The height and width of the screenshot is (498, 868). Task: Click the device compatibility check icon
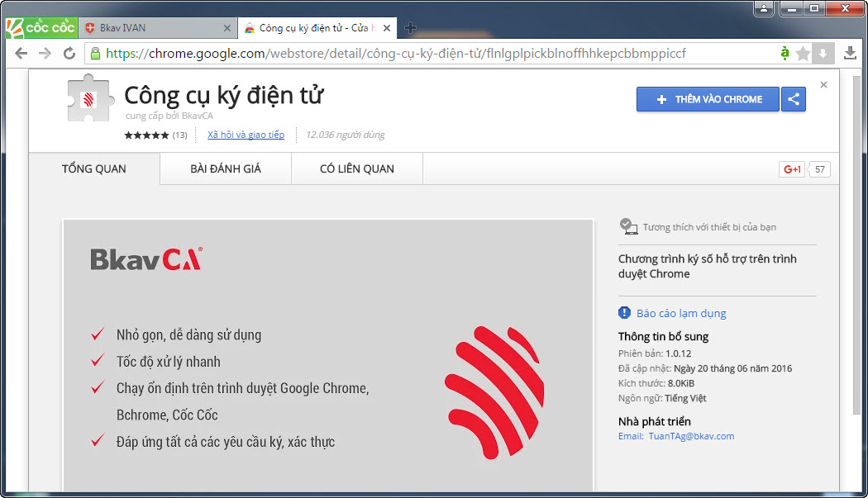click(628, 226)
